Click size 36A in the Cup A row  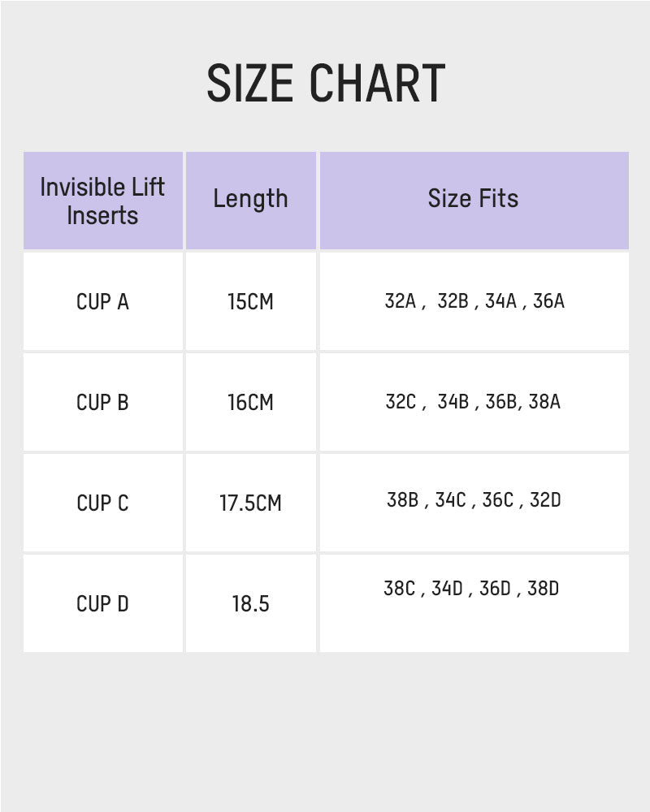[548, 301]
